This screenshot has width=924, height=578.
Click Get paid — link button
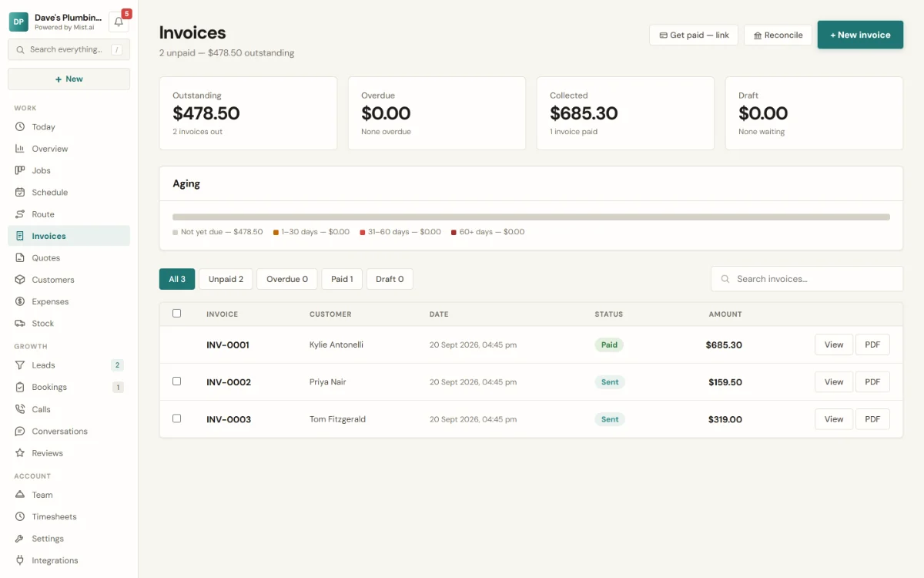coord(694,35)
